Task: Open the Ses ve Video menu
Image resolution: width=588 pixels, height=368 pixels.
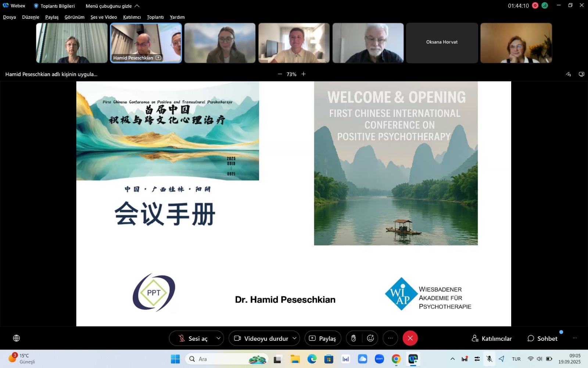Action: click(104, 17)
